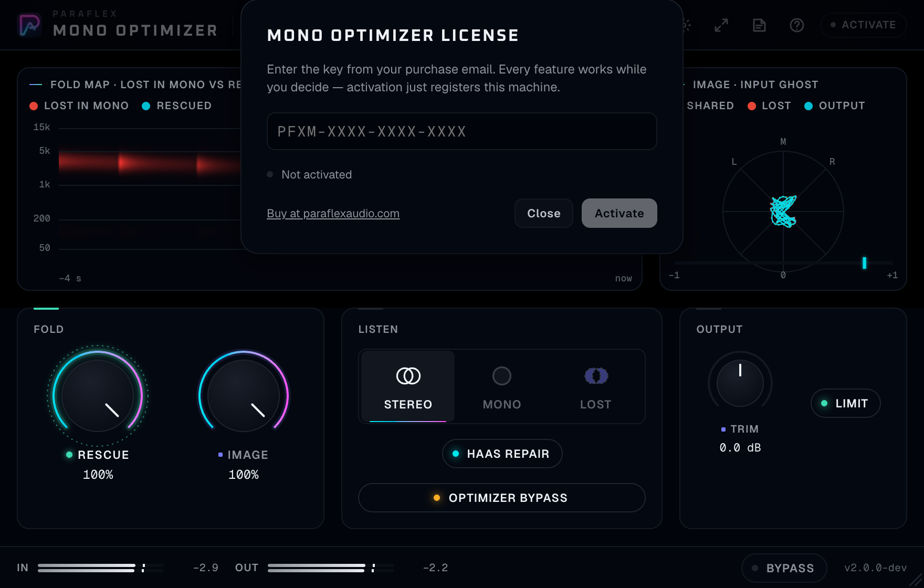
Task: Open the document notes icon in header
Action: [x=759, y=25]
